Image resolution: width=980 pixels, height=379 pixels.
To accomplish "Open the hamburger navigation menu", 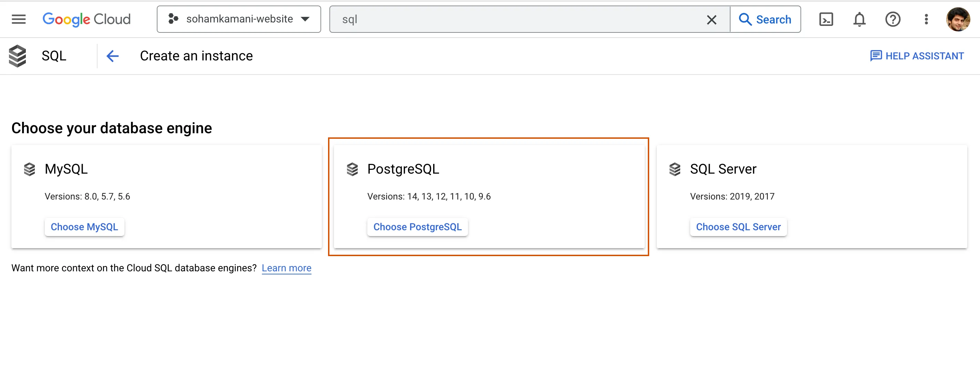I will click(x=19, y=19).
